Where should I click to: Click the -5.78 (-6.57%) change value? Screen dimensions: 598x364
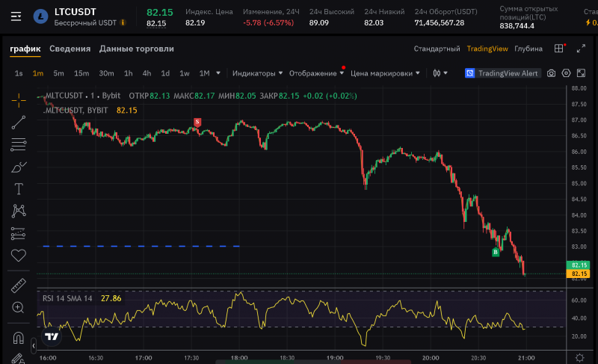[x=268, y=23]
